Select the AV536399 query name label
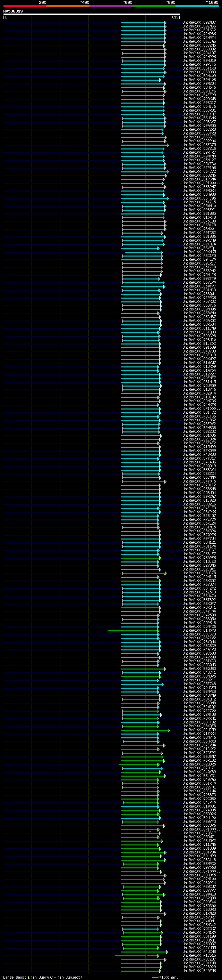This screenshot has height=980, width=222. [x=13, y=11]
